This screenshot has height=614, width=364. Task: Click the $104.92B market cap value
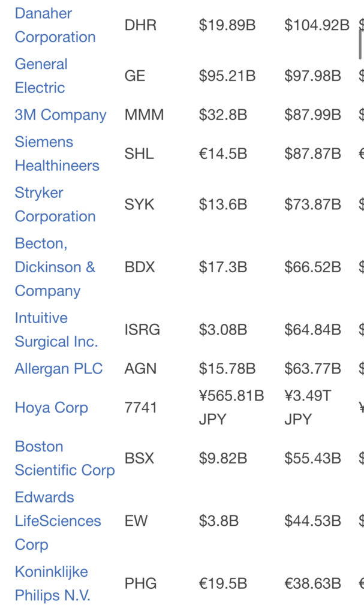[x=317, y=25]
